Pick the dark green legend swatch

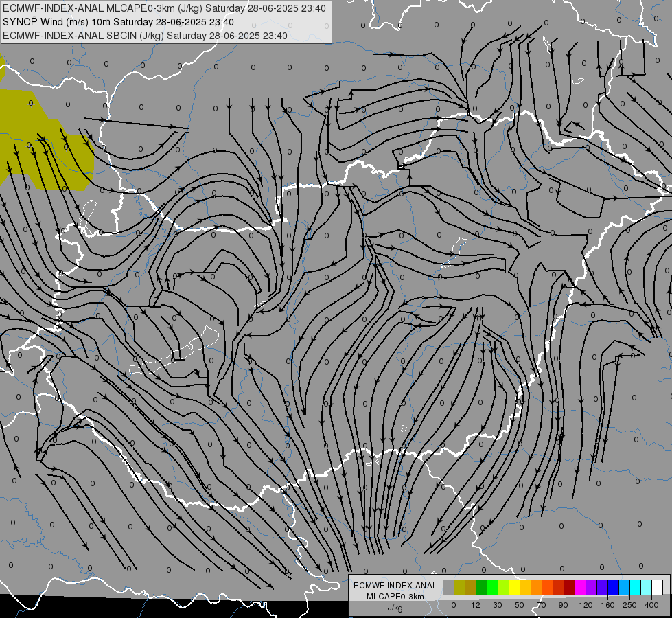pyautogui.click(x=482, y=587)
